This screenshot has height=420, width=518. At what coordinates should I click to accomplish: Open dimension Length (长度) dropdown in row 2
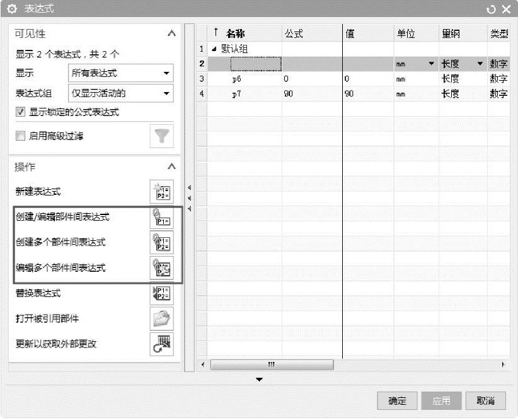point(480,64)
